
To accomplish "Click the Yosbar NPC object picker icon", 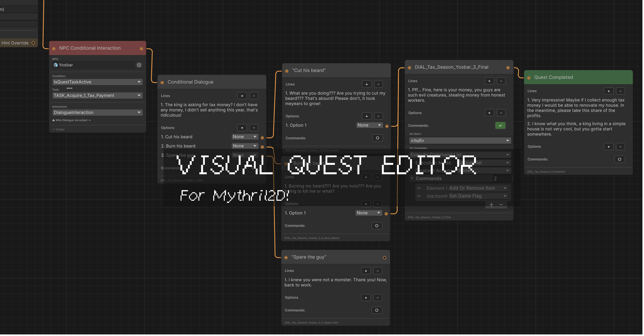I will (139, 65).
